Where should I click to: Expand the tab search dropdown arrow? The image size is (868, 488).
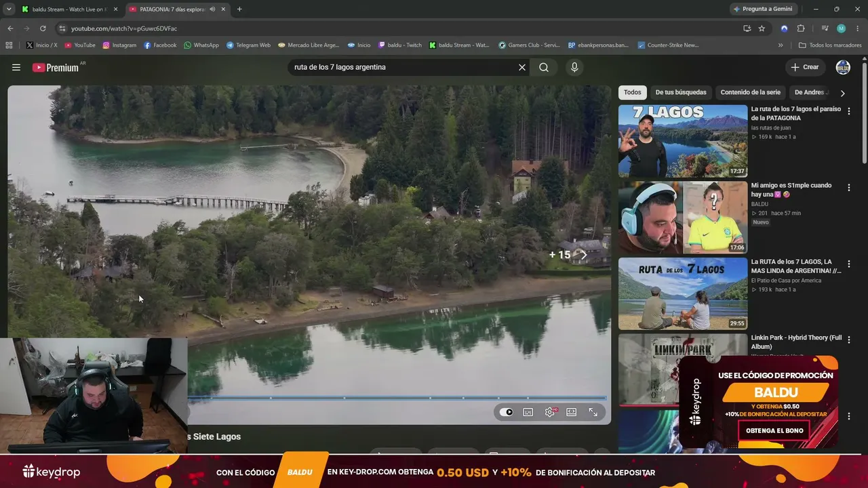click(9, 9)
